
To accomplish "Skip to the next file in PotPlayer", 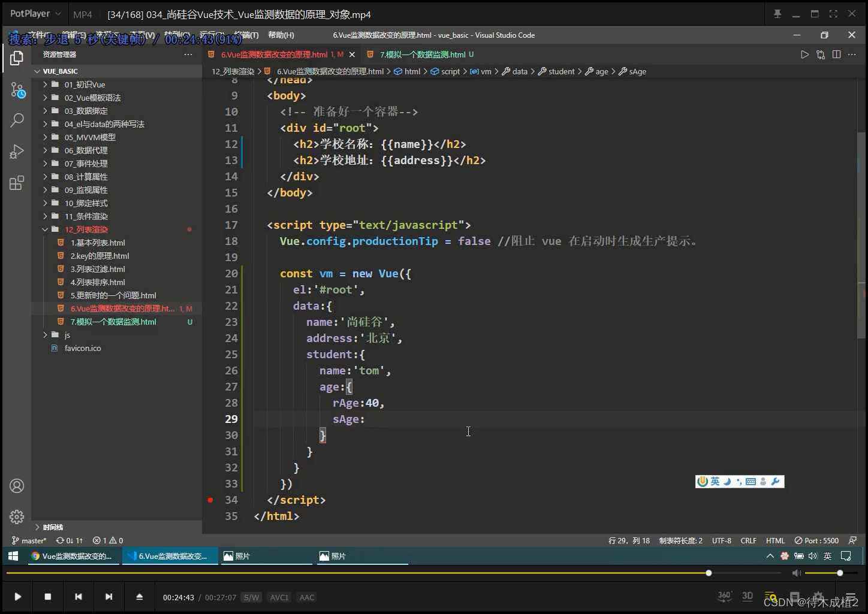I will [x=108, y=597].
